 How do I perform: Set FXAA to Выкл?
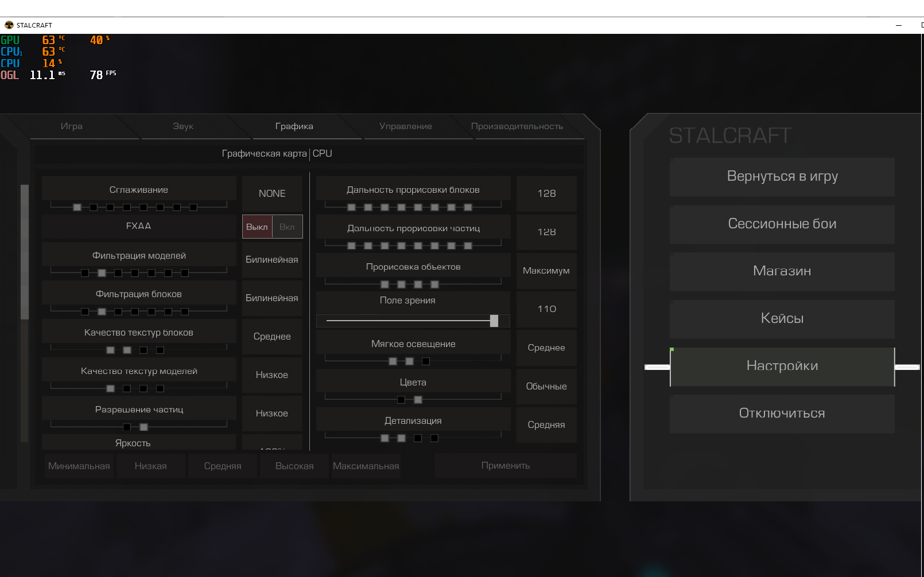tap(257, 227)
